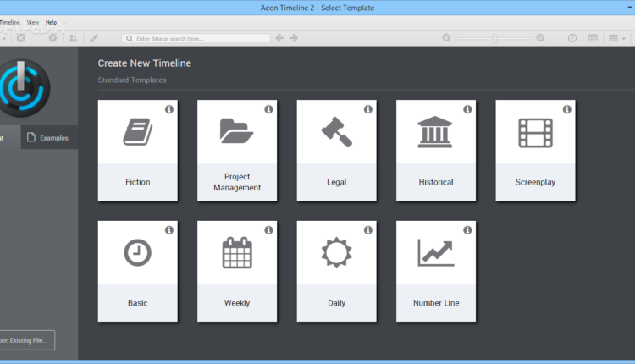635x364 pixels.
Task: Open the View menu
Action: pyautogui.click(x=32, y=22)
